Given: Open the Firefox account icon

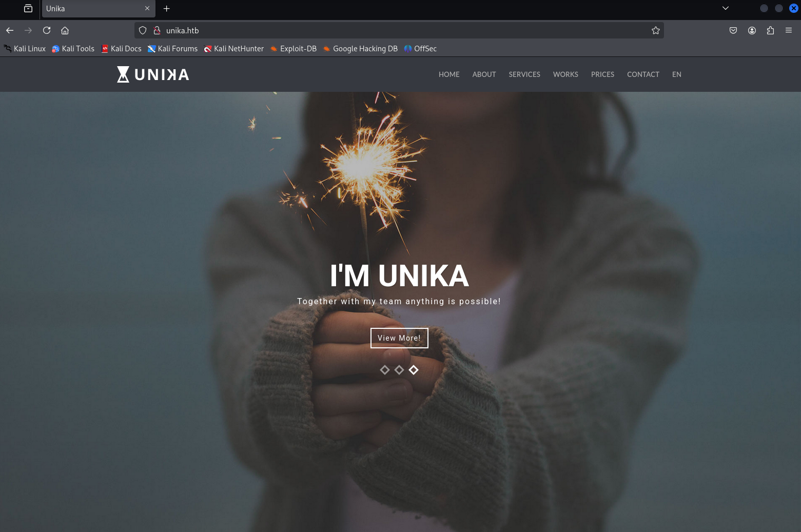Looking at the screenshot, I should [x=752, y=30].
